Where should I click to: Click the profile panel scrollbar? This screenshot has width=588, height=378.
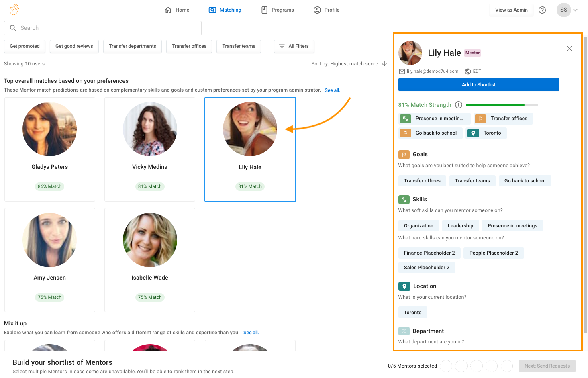(586, 185)
